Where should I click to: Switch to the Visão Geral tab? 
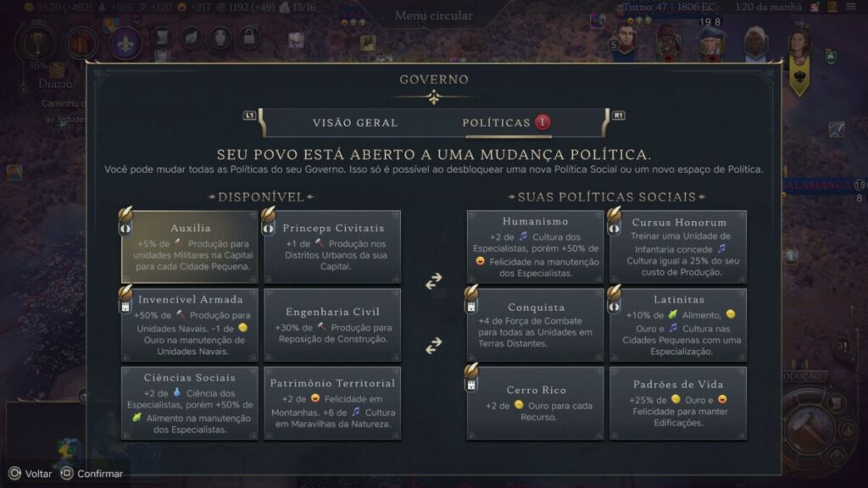355,123
